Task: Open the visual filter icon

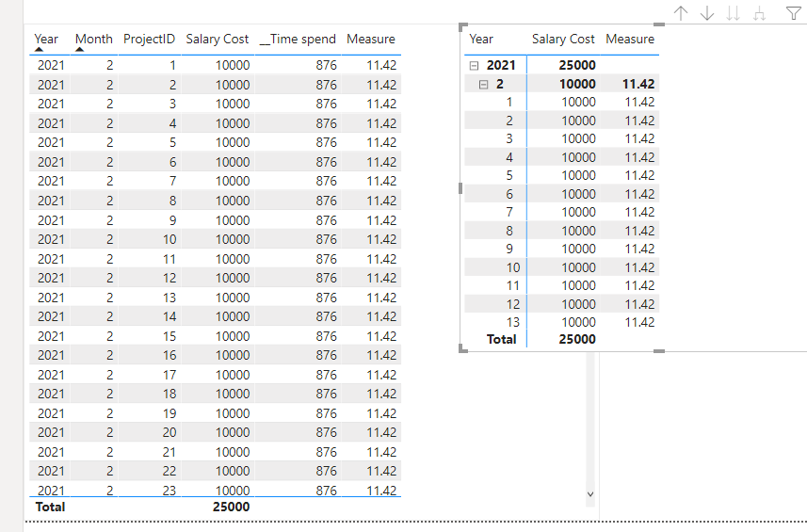Action: tap(794, 13)
